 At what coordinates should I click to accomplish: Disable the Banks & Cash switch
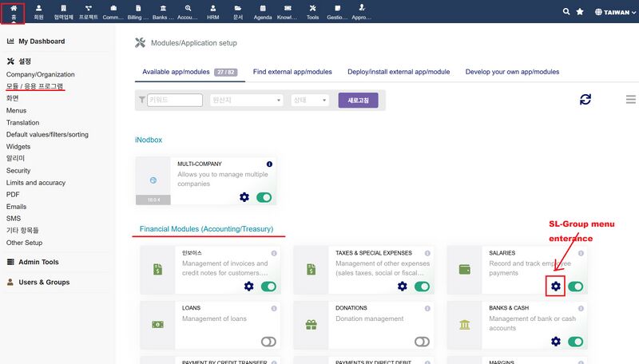pos(575,341)
